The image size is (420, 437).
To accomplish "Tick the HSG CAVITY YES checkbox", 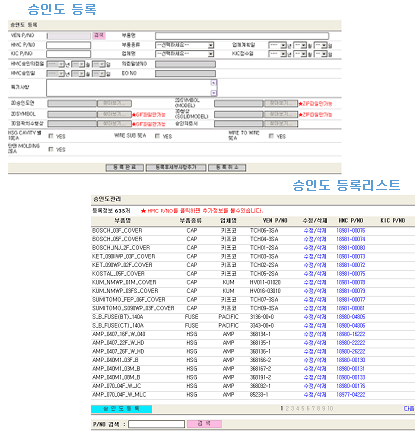I will pyautogui.click(x=51, y=136).
